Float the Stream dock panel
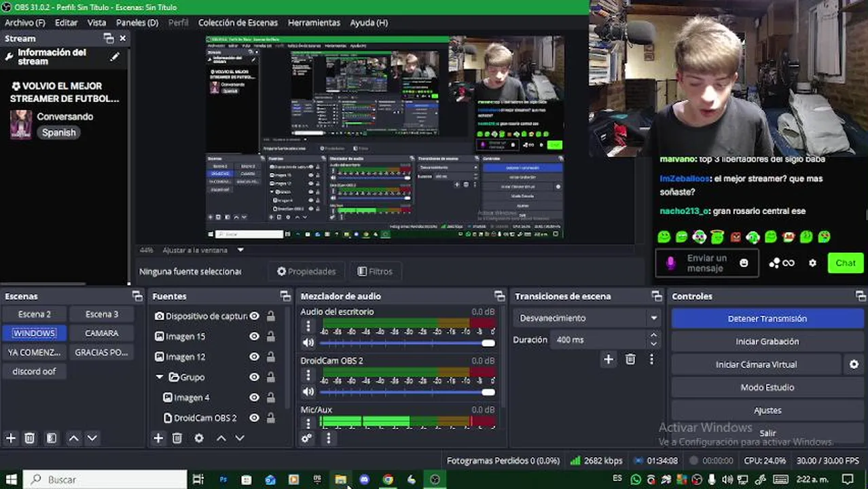868x489 pixels. tap(109, 39)
